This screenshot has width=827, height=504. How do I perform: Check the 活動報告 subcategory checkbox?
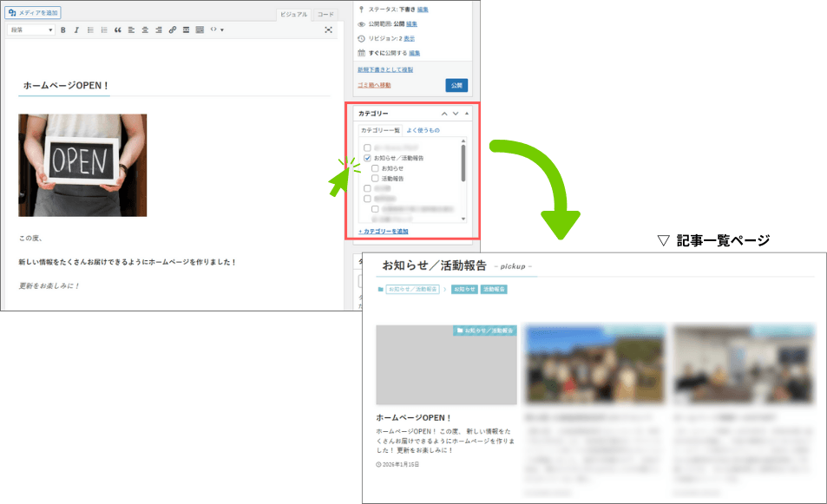tap(375, 178)
